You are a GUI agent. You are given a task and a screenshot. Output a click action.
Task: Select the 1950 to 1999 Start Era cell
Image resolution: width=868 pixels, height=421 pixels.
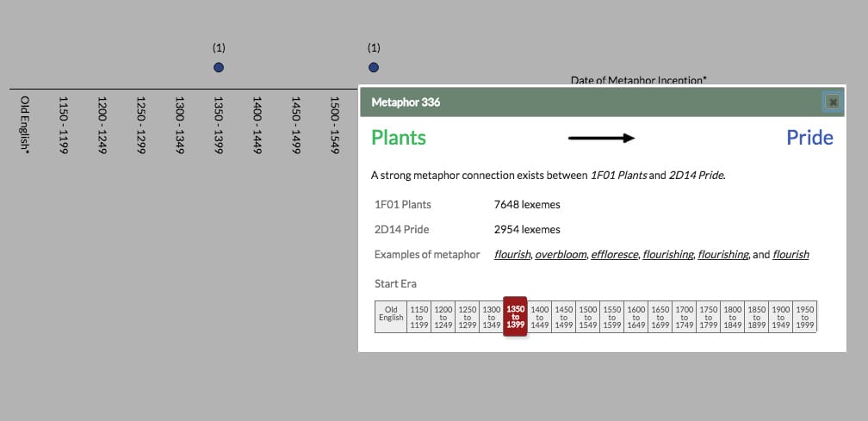(x=804, y=317)
